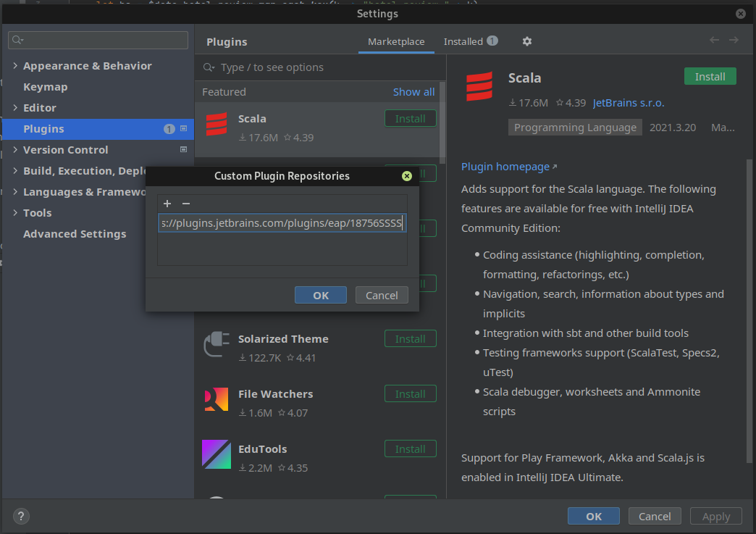756x534 pixels.
Task: Click the EduTools plugin icon
Action: 217,454
